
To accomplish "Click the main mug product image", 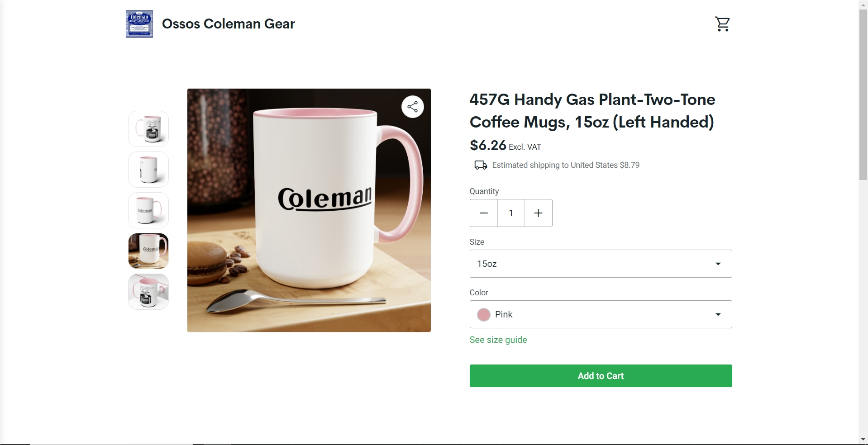I will (309, 210).
